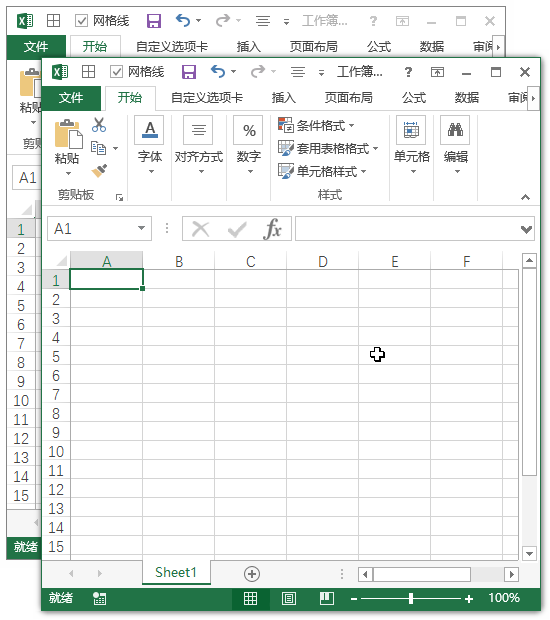
Task: Click the macro record icon in status bar
Action: 99,599
